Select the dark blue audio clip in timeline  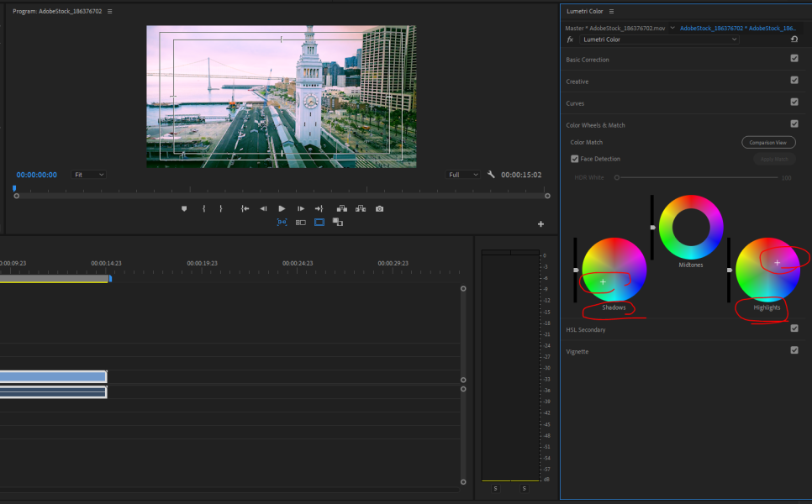[53, 392]
